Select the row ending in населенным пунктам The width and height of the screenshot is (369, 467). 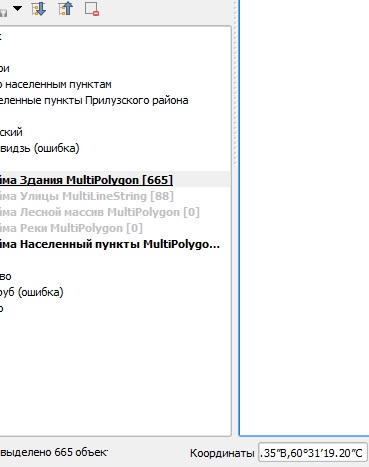click(56, 84)
